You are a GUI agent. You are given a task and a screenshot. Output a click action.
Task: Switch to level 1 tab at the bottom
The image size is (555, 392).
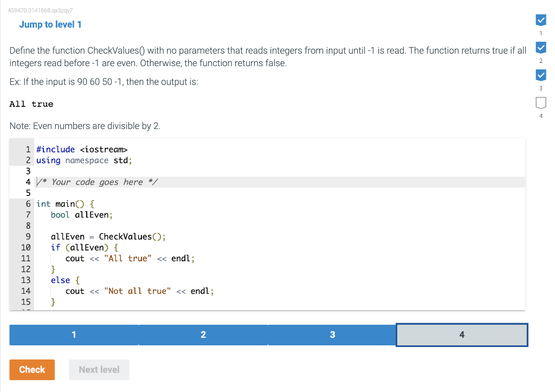tap(74, 335)
